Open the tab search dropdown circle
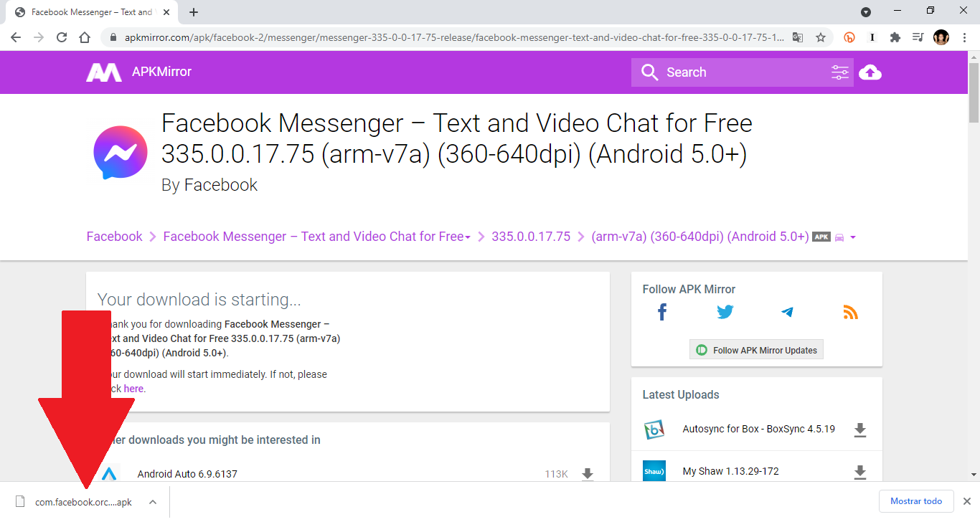Viewport: 980px width, 522px height. (866, 11)
